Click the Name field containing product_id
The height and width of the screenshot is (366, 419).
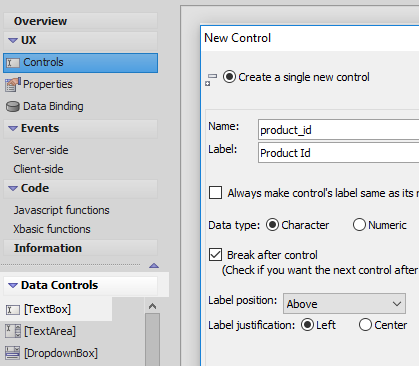338,130
